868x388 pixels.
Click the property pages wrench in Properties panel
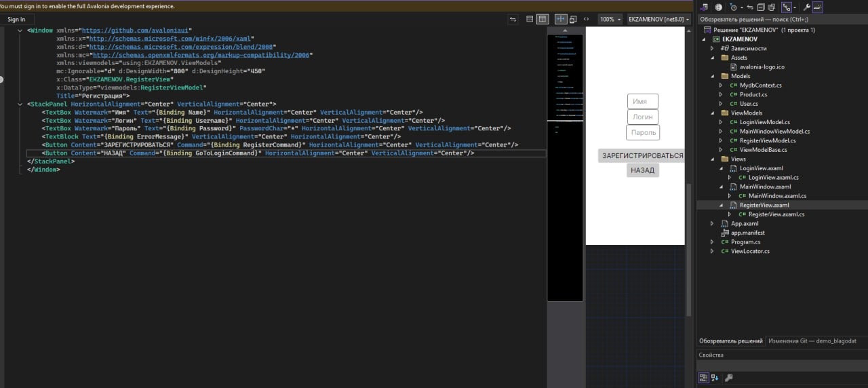(x=729, y=378)
